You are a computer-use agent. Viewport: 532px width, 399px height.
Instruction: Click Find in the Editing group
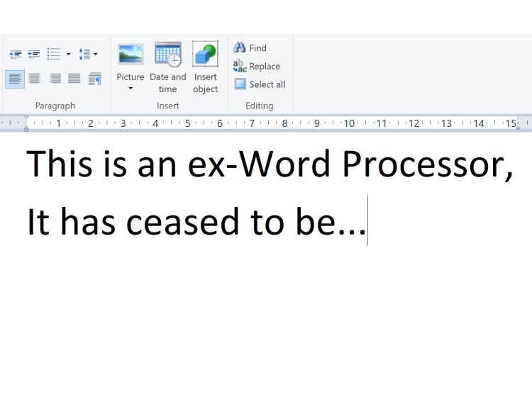[x=250, y=48]
